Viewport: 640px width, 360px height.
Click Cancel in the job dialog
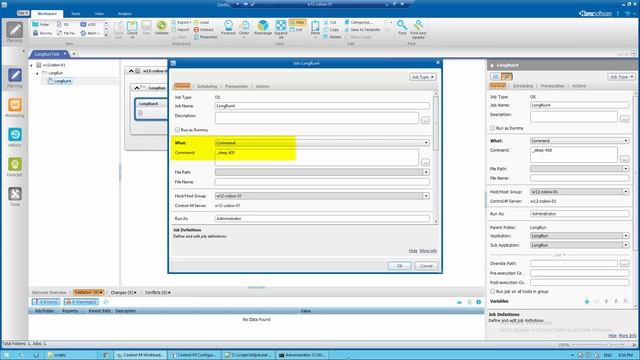426,266
